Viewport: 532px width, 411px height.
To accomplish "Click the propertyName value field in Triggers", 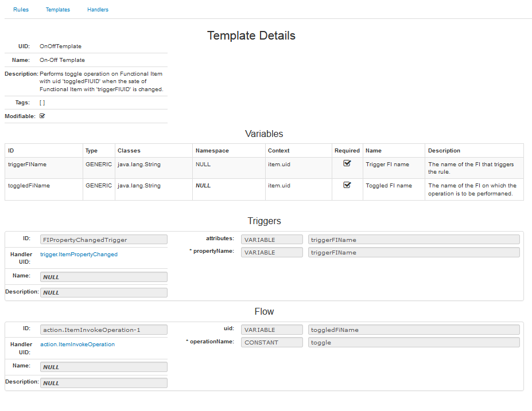I will pos(413,252).
